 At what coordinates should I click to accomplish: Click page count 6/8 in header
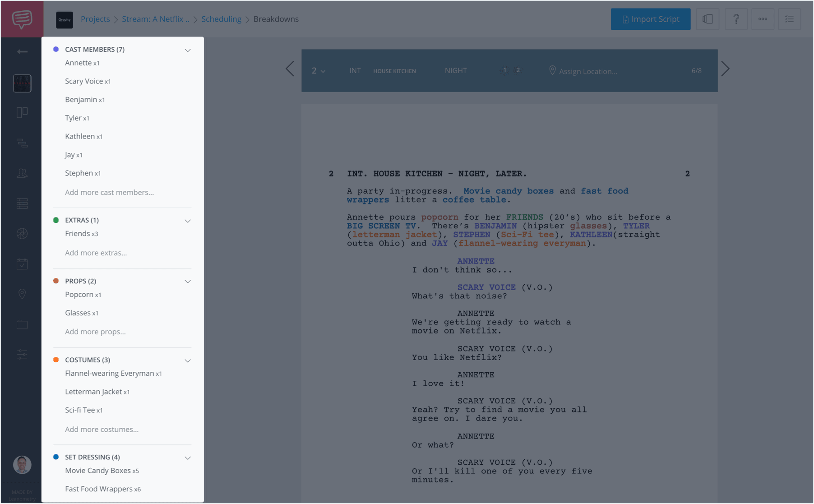click(x=697, y=71)
